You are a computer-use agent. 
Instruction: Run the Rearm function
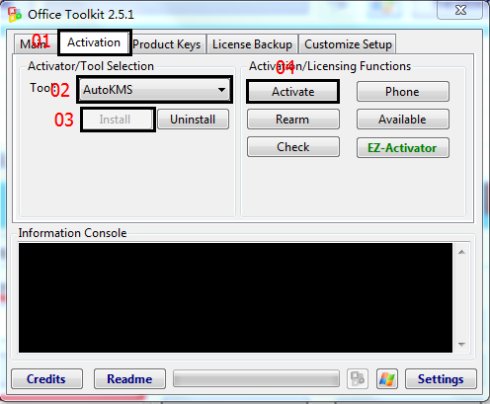coord(293,119)
